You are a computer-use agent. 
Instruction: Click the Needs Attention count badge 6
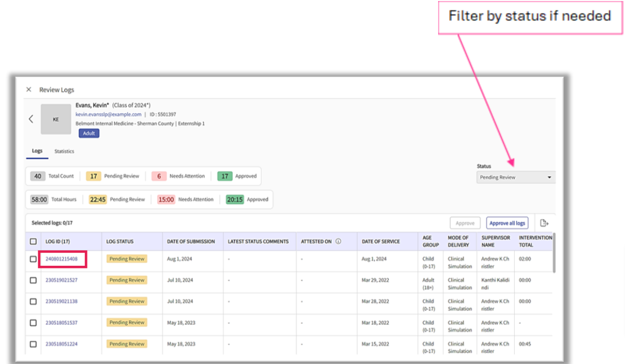tap(159, 176)
